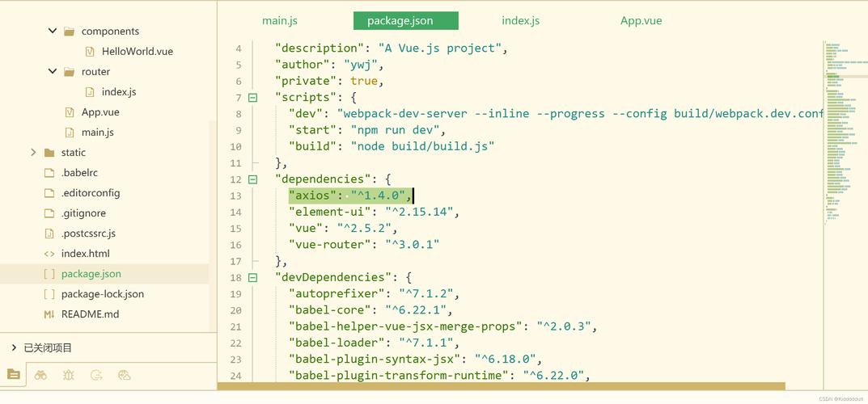The width and height of the screenshot is (868, 404).
Task: Click the "^1.4.0" axios version value
Action: 378,196
